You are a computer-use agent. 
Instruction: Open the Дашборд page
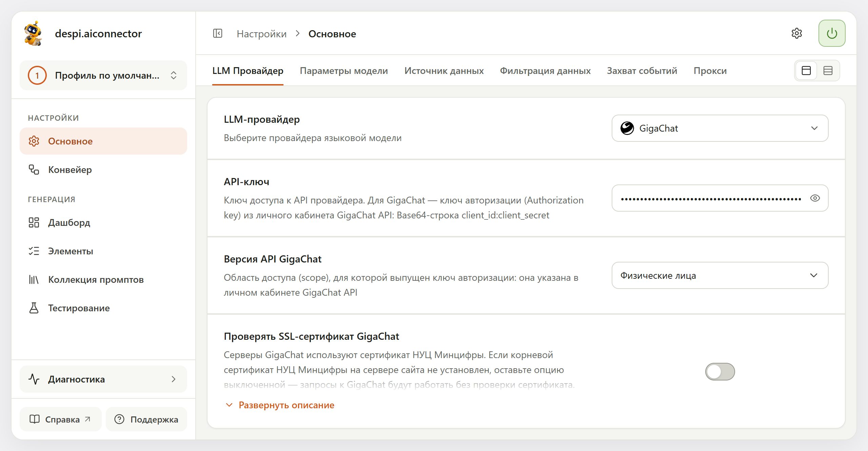coord(103,222)
